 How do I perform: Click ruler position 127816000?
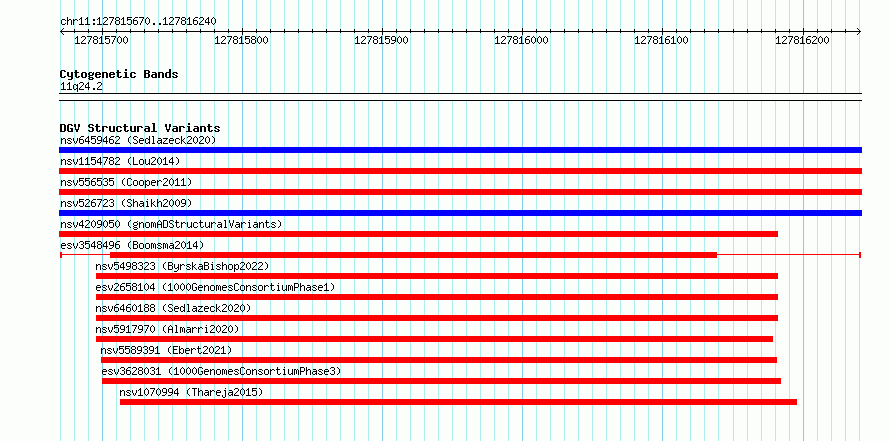pos(522,41)
